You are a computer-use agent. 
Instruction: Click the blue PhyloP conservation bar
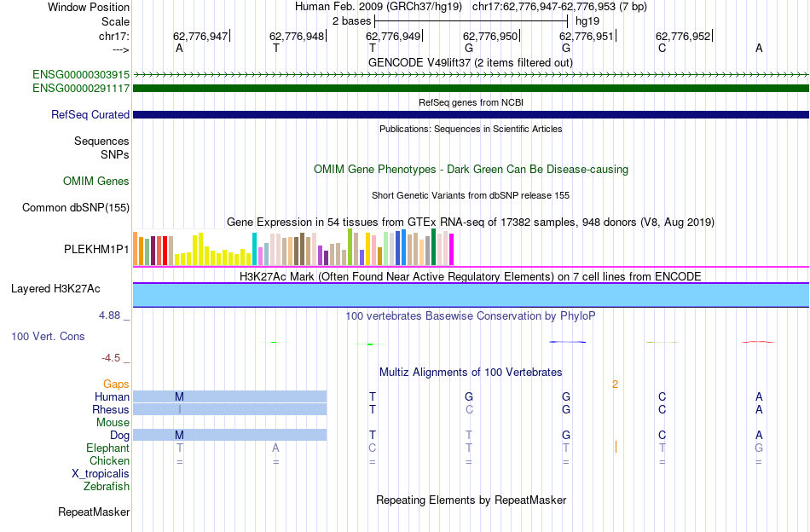pos(567,342)
